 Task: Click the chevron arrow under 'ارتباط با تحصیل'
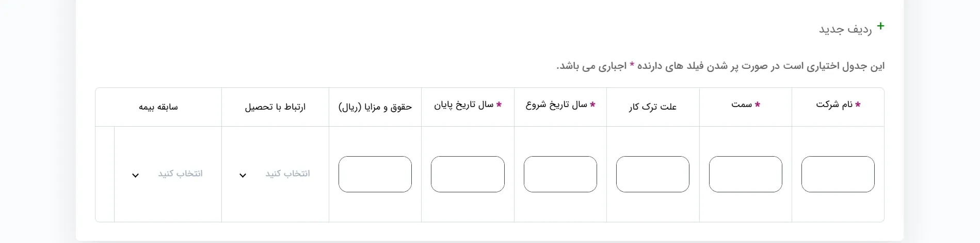click(x=243, y=175)
